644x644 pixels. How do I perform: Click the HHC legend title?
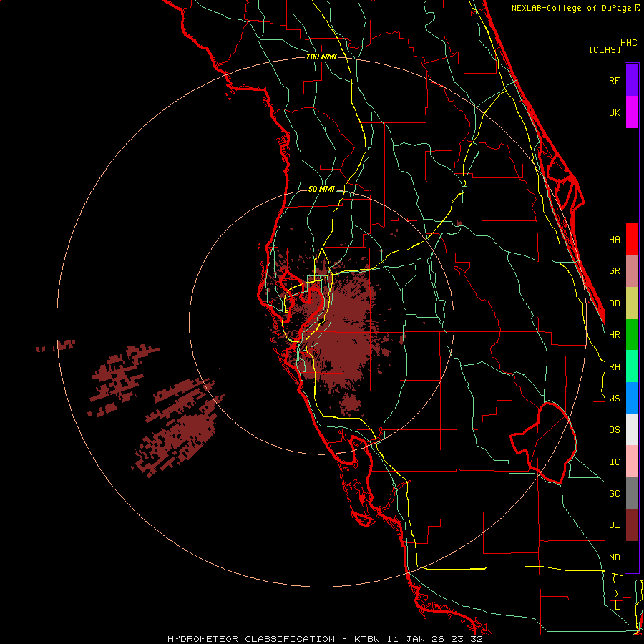pos(629,43)
